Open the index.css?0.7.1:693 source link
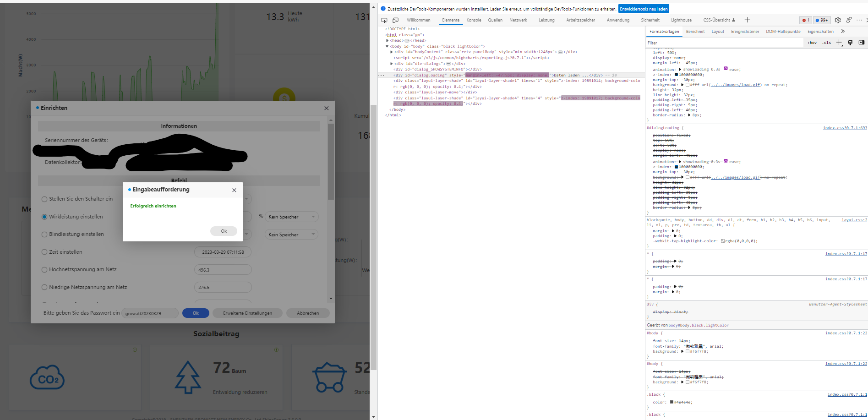The height and width of the screenshot is (420, 868). (845, 128)
